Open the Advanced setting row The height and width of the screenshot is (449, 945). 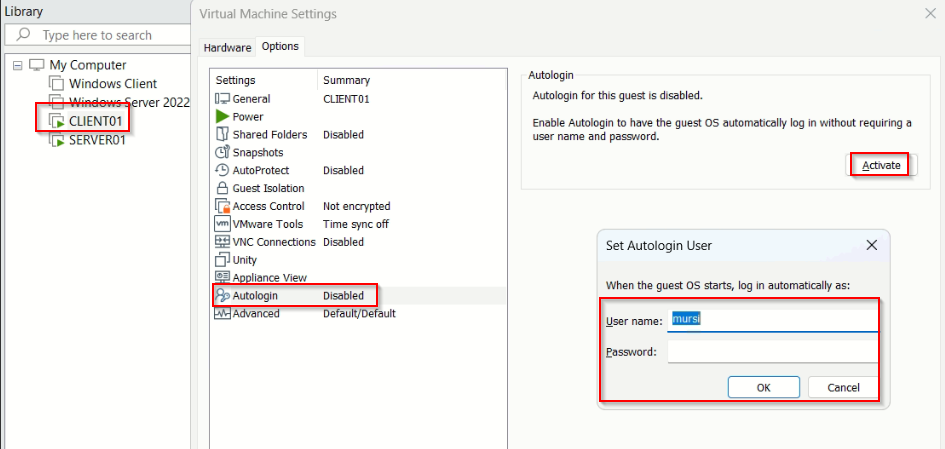click(359, 314)
